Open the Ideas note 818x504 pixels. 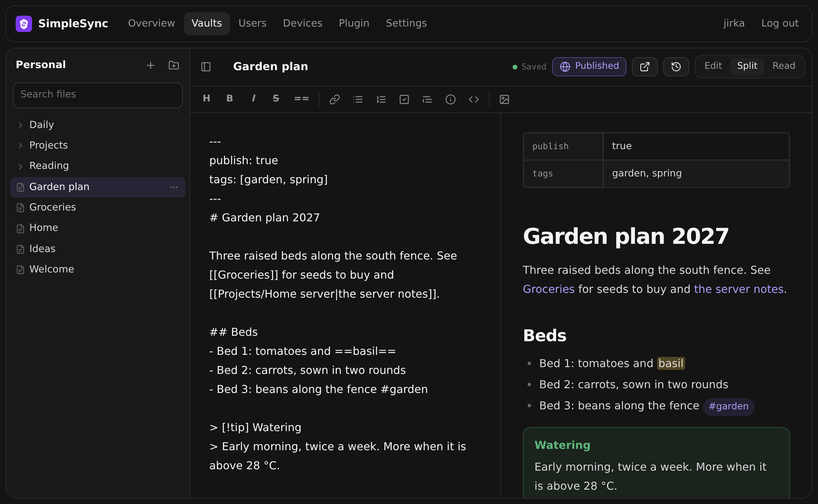tap(98, 249)
